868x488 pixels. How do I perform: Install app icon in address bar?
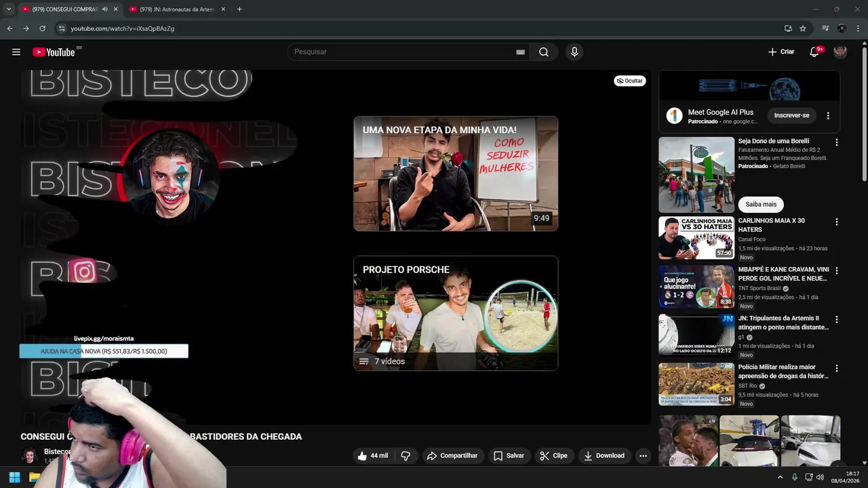pos(788,28)
